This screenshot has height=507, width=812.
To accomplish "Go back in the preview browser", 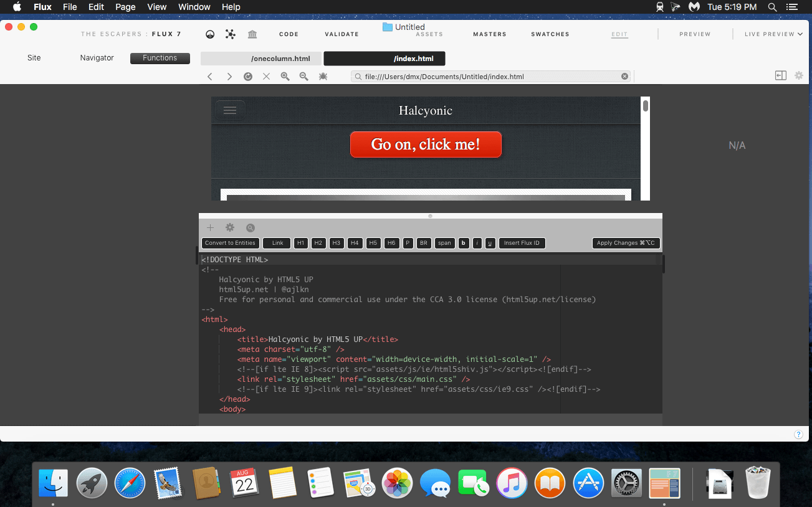I will pyautogui.click(x=210, y=77).
